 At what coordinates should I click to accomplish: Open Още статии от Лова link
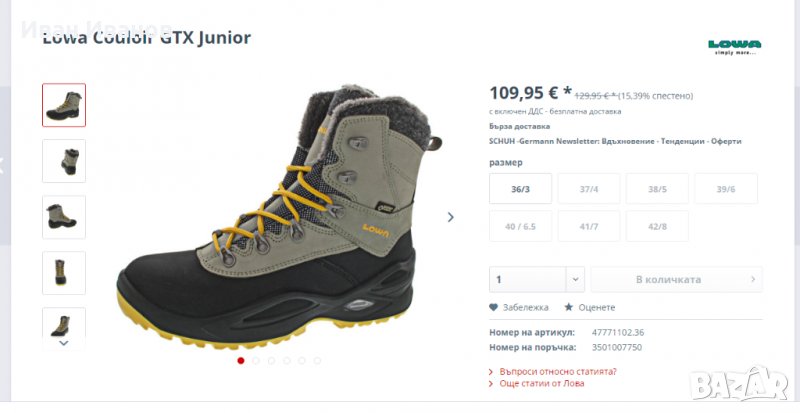point(542,383)
